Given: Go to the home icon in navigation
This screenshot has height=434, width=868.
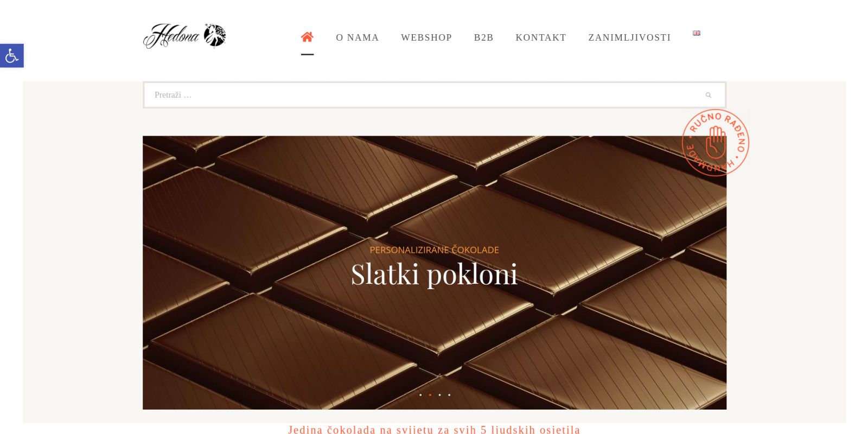Looking at the screenshot, I should [x=307, y=37].
